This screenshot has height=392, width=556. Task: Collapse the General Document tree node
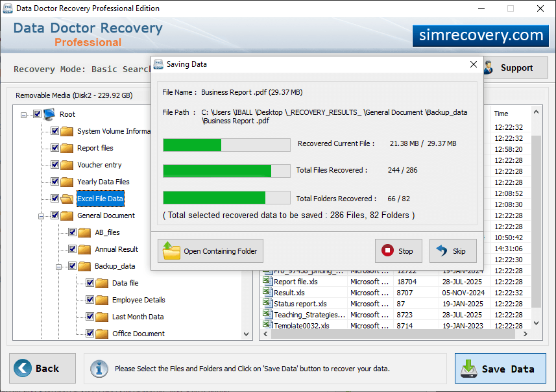(41, 216)
